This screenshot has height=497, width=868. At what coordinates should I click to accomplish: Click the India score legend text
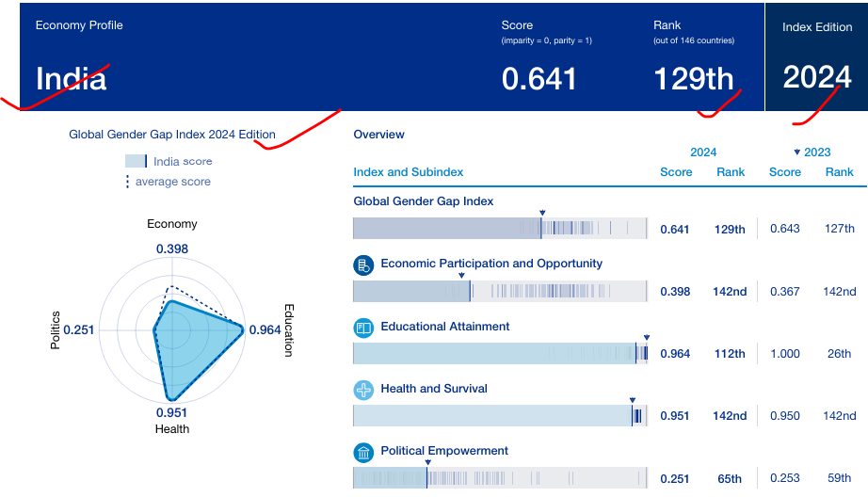pyautogui.click(x=183, y=161)
